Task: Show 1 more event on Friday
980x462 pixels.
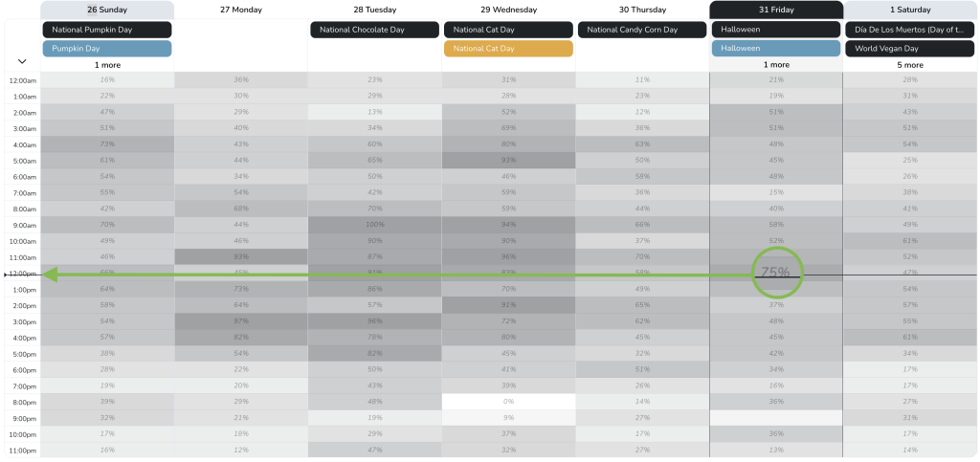Action: click(776, 65)
